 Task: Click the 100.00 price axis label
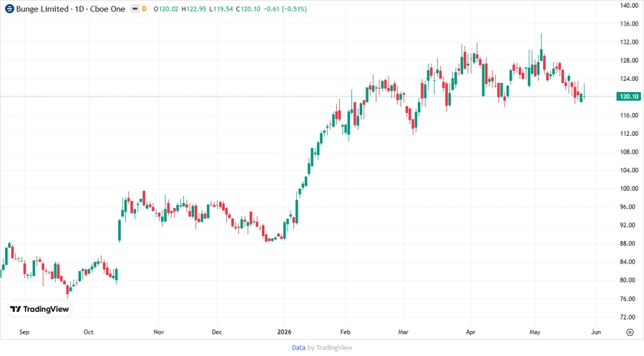629,188
